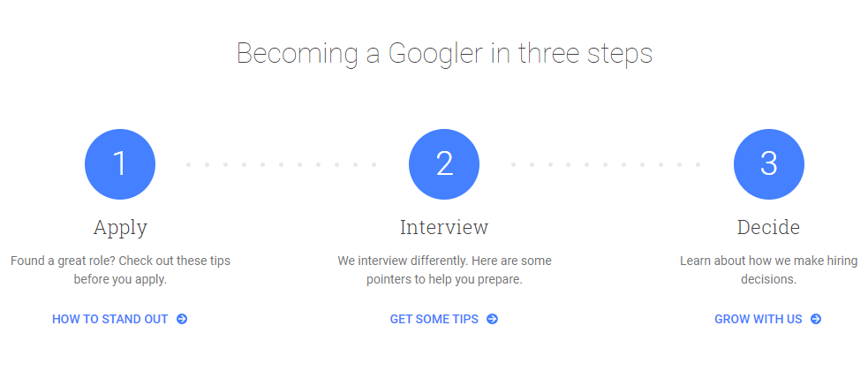Open the HOW TO STAND OUT link
The image size is (868, 371).
click(119, 319)
